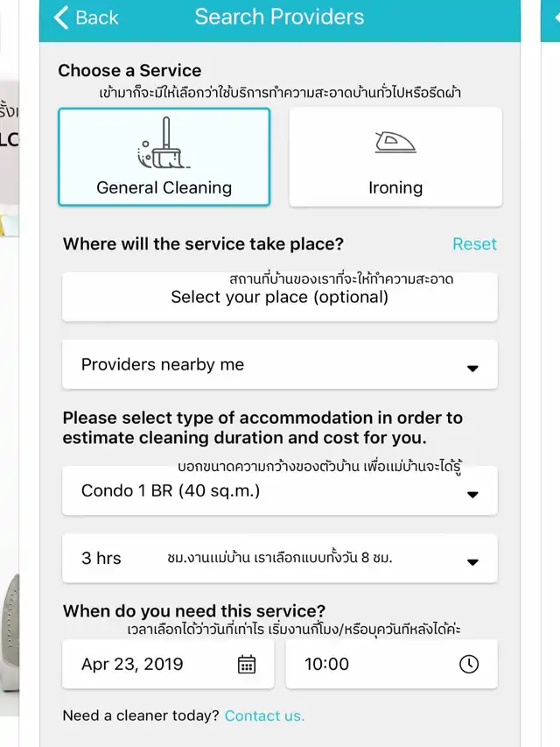
Task: Expand the 3 hrs duration dropdown
Action: click(x=280, y=559)
